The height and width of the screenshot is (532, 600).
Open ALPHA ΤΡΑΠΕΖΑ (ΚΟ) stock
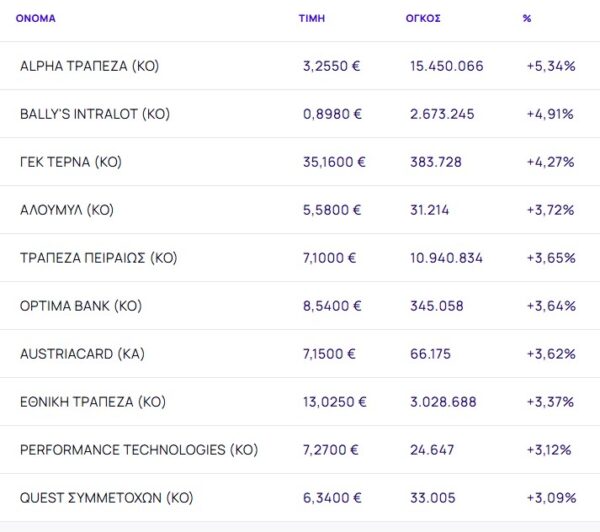coord(89,66)
